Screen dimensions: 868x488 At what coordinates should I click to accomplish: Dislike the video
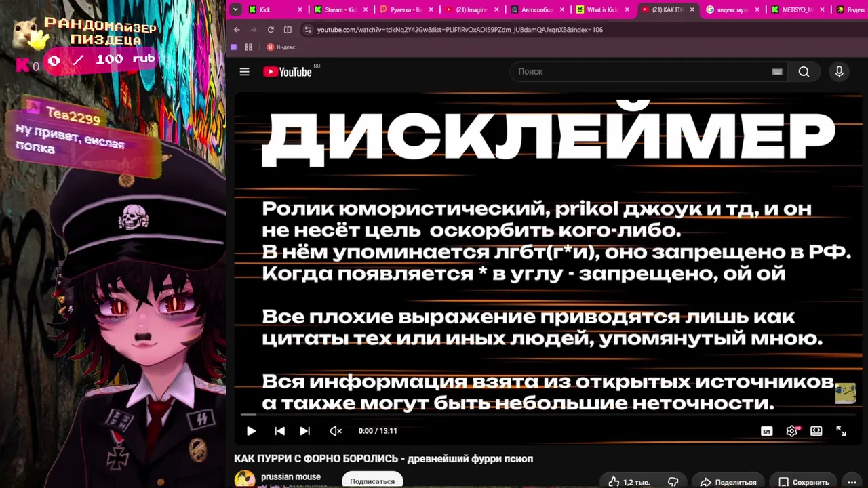tap(673, 482)
